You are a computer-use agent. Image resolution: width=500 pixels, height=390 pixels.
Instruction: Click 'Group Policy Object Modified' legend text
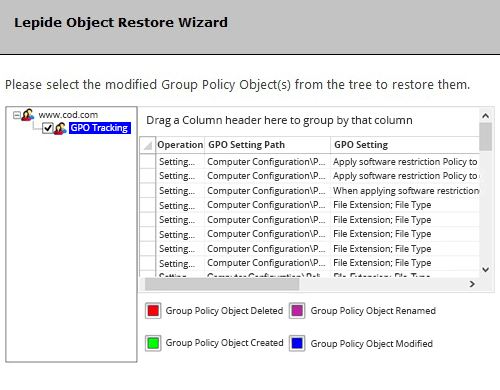coord(372,344)
